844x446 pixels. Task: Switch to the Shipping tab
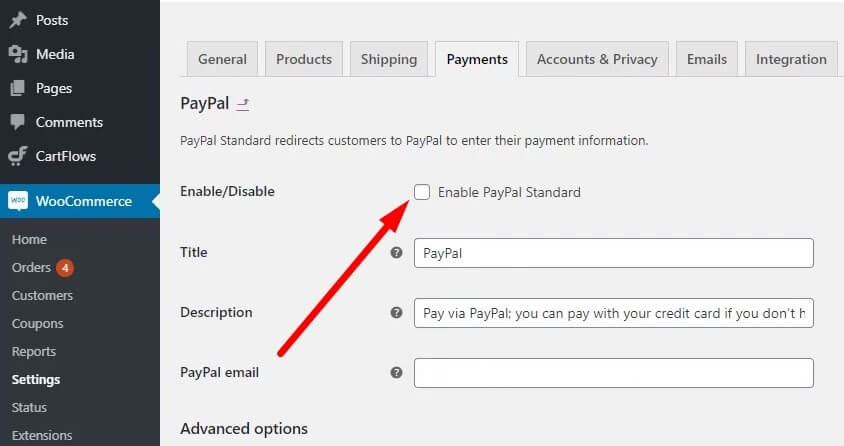tap(389, 59)
